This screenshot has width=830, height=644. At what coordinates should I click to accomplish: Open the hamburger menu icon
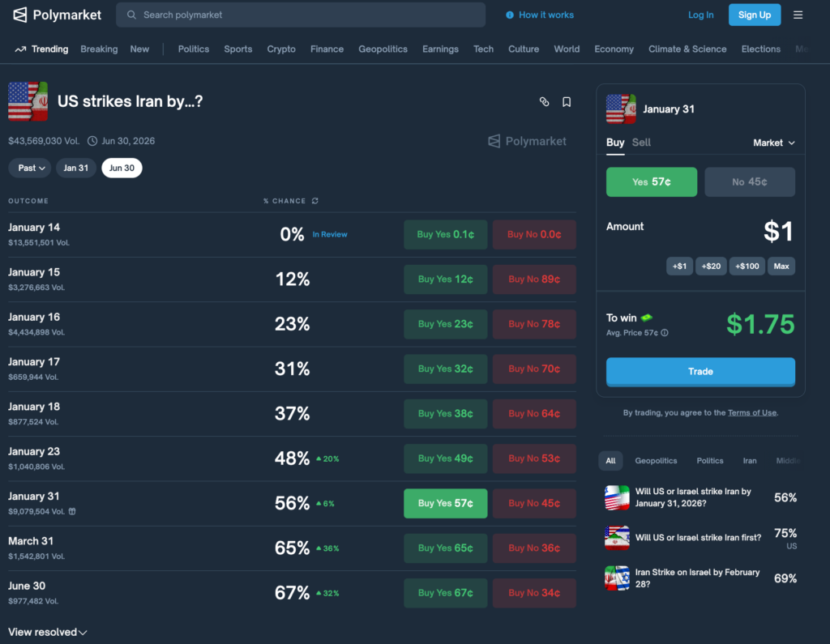point(798,15)
